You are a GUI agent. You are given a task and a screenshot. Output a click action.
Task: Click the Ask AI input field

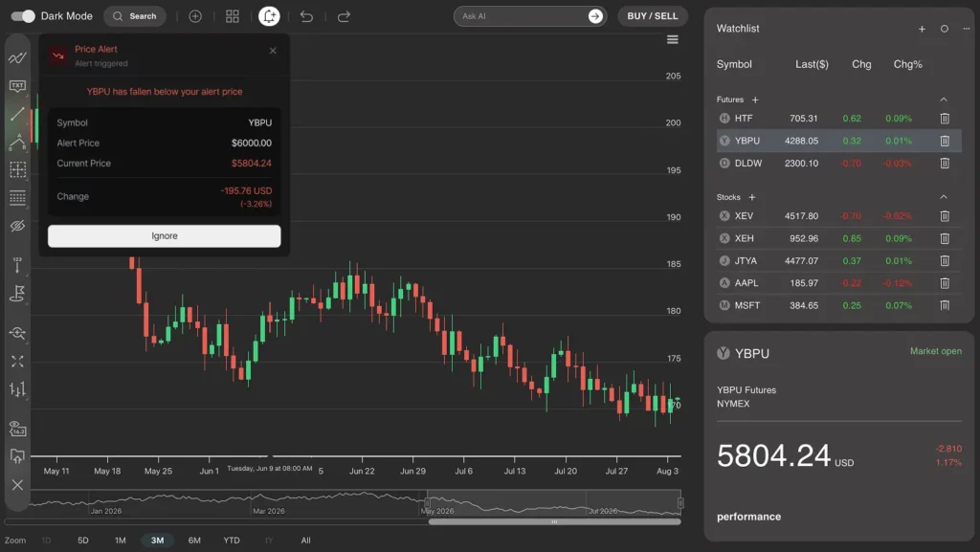click(517, 15)
